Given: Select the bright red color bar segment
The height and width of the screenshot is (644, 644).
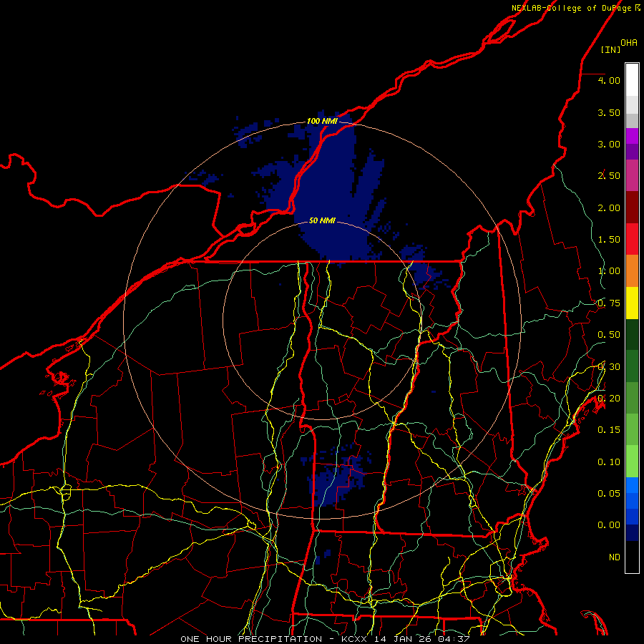Looking at the screenshot, I should [x=632, y=239].
